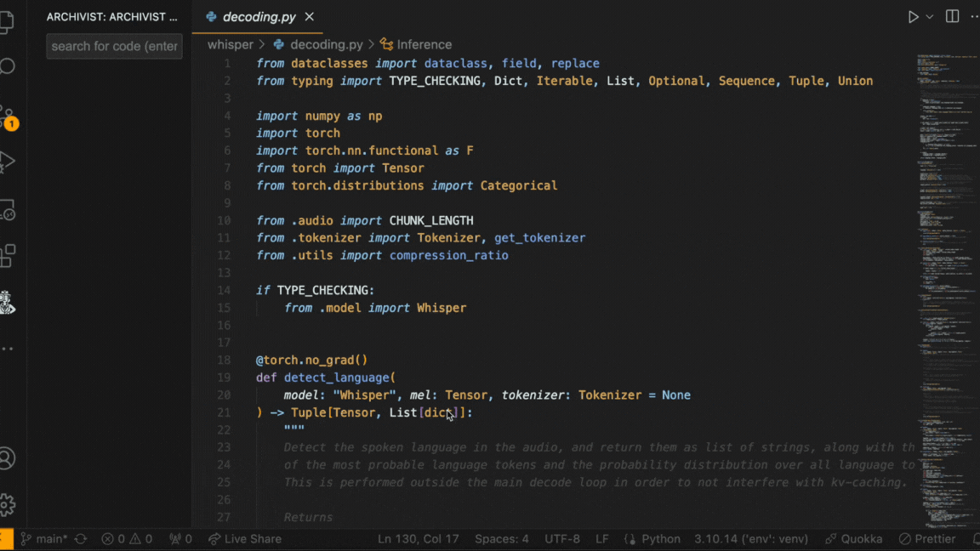Image resolution: width=980 pixels, height=551 pixels.
Task: Open the Prettier status item
Action: (x=927, y=538)
